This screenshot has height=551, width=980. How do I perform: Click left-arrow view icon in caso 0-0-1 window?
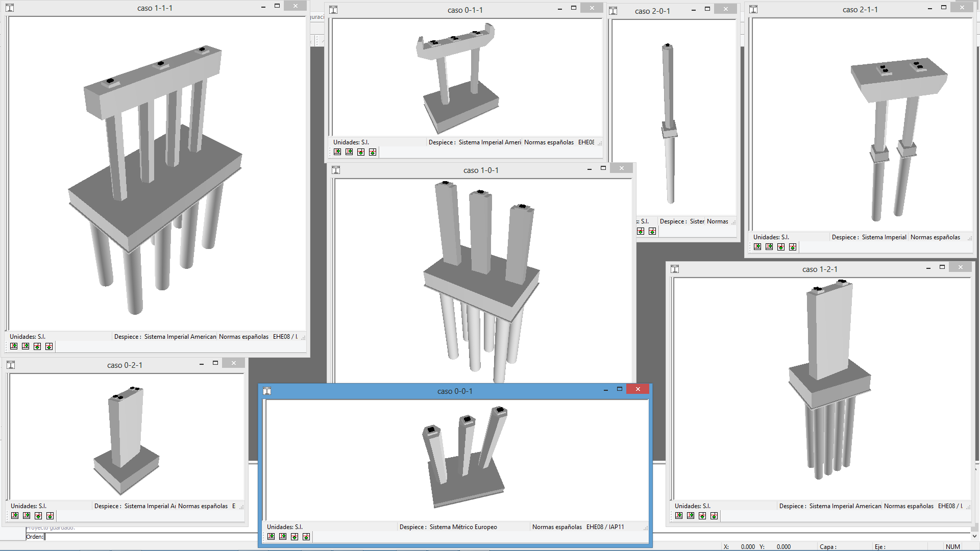283,537
